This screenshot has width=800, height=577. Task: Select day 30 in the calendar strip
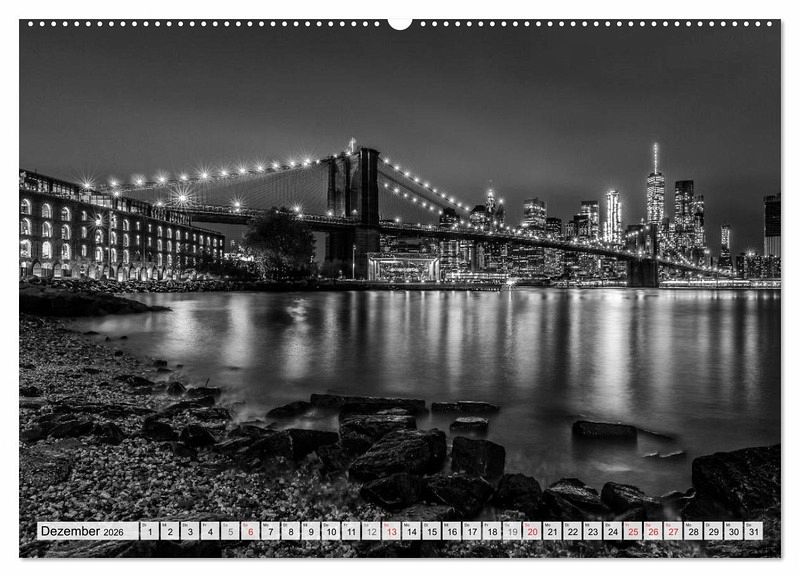tap(734, 531)
